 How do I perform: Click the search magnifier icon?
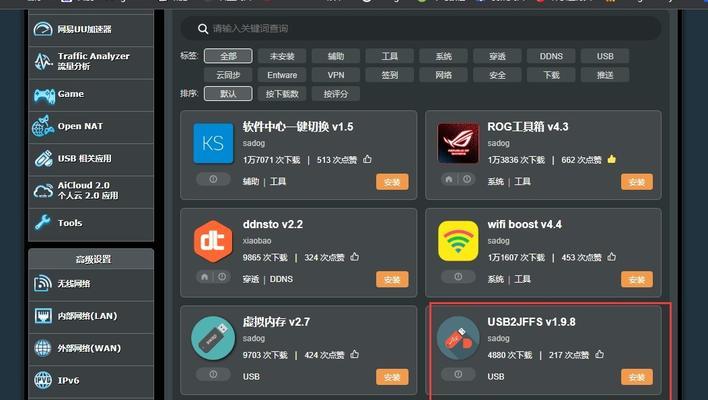pyautogui.click(x=203, y=29)
